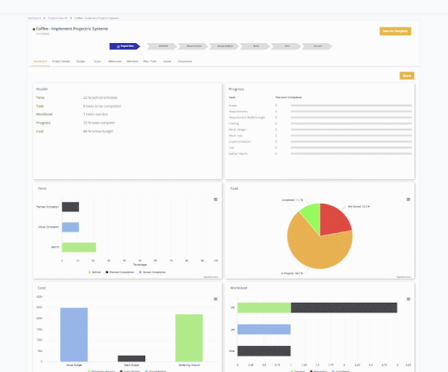Open the Workload chart hamburger menu

[x=408, y=299]
